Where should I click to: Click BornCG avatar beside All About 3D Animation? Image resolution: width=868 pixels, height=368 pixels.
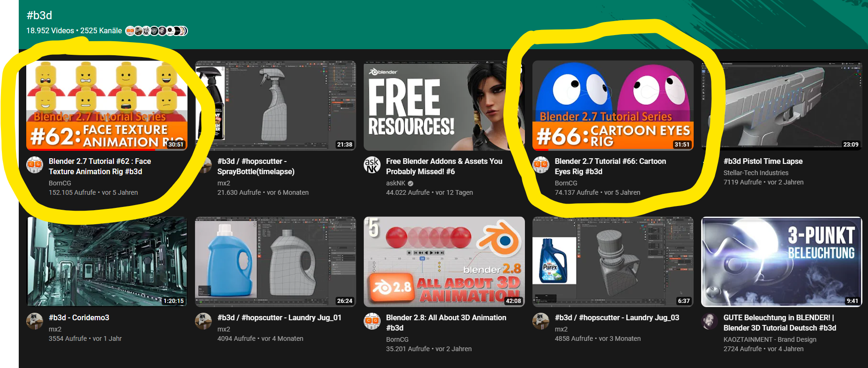click(x=372, y=321)
